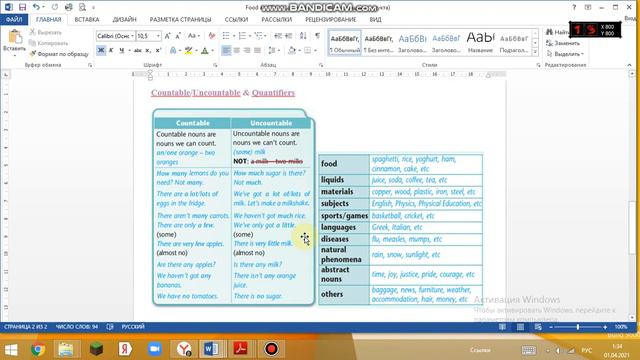
Task: Open Google Chrome from the taskbar
Action: tap(38, 349)
